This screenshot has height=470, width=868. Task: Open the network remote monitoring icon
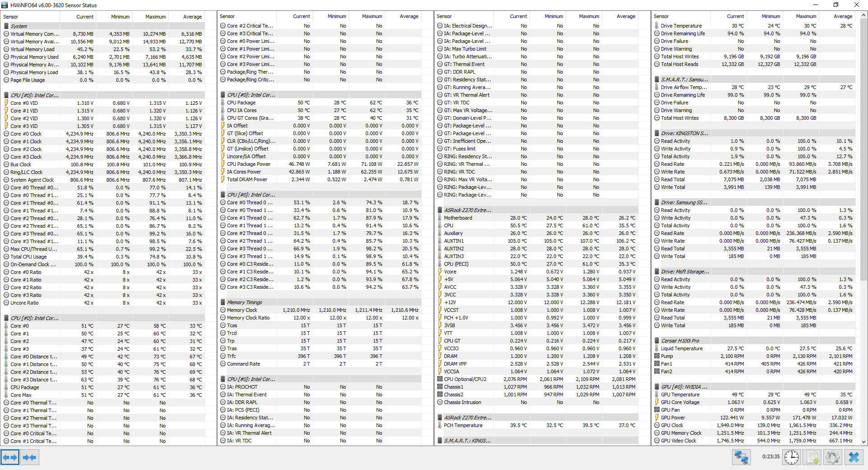coord(741,457)
